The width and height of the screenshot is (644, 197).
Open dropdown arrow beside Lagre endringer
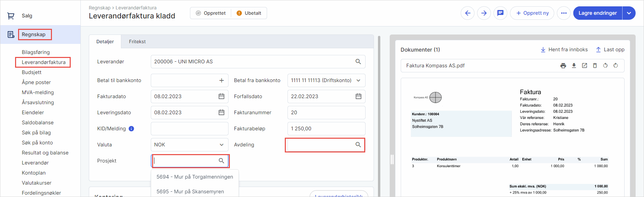tap(629, 13)
